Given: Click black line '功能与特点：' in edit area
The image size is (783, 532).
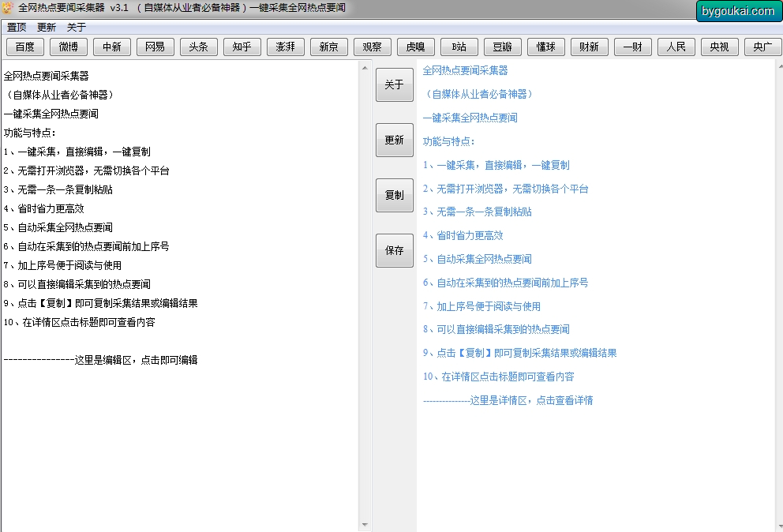Looking at the screenshot, I should tap(30, 133).
